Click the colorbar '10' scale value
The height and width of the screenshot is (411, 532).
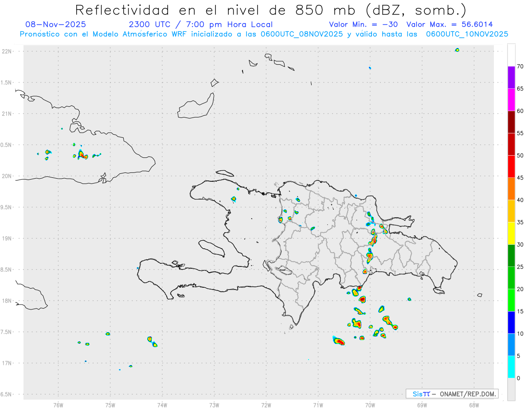(520, 333)
